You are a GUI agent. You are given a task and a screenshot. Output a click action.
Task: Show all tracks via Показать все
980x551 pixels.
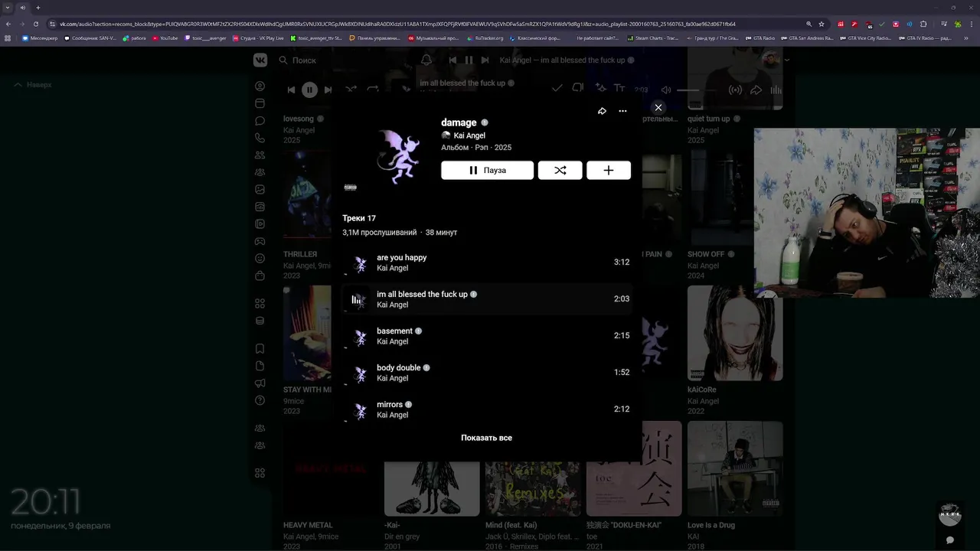click(x=486, y=438)
